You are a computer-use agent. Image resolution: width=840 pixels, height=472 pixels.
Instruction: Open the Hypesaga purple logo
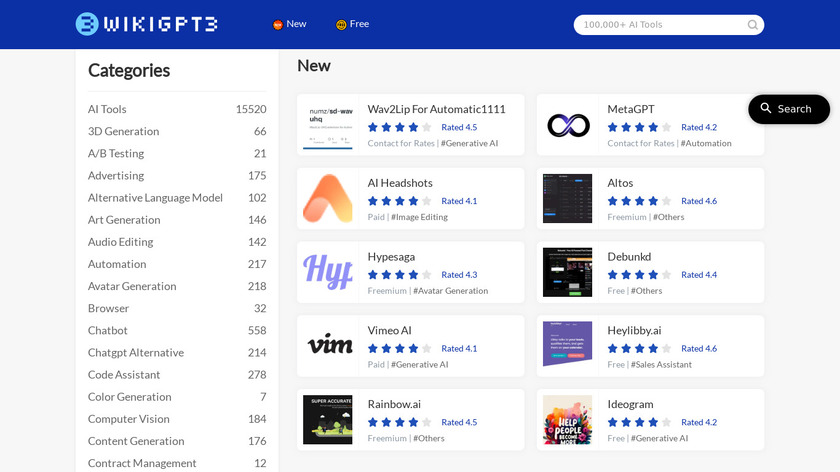pyautogui.click(x=328, y=272)
